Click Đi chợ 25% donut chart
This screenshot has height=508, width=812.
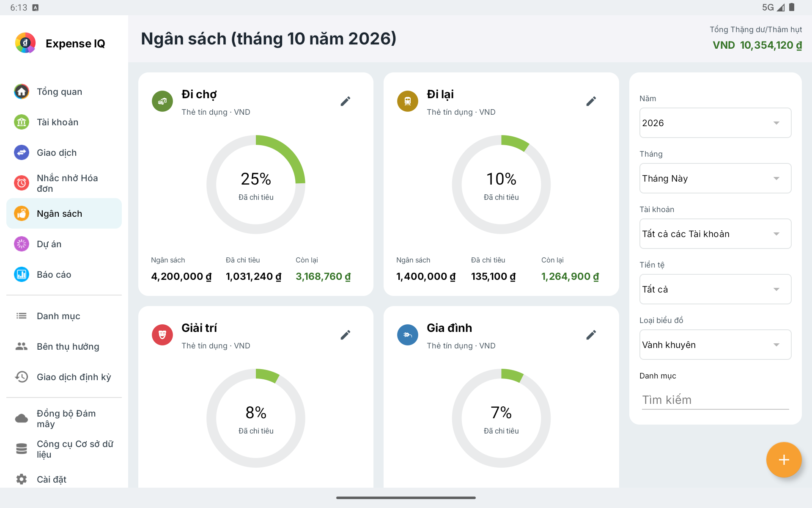[x=256, y=185]
